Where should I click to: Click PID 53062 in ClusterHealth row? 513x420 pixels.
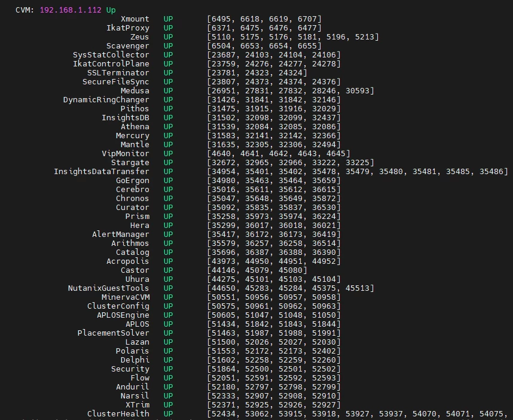257,414
